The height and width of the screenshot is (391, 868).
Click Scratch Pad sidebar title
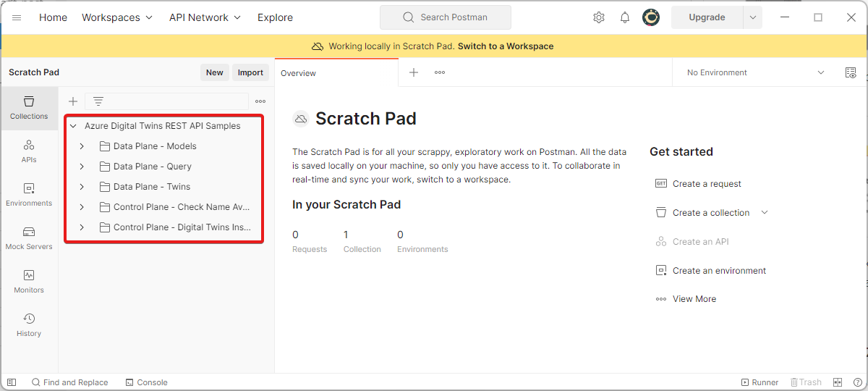coord(34,72)
